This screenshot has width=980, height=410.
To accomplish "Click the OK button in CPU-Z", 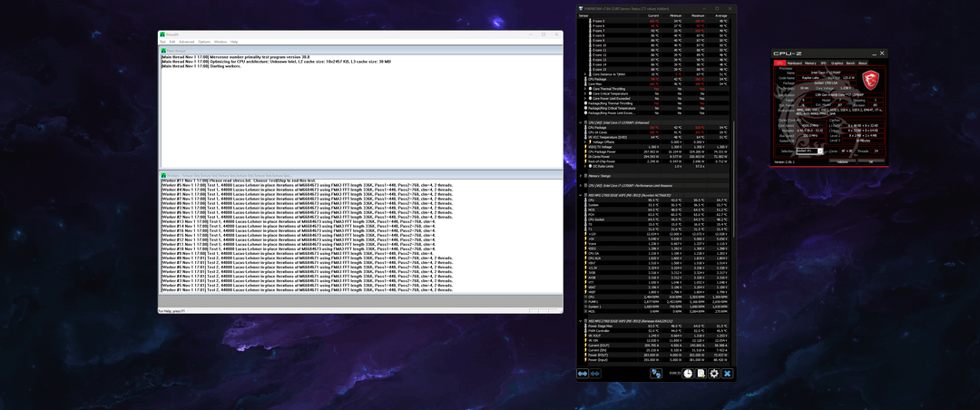I will click(870, 161).
